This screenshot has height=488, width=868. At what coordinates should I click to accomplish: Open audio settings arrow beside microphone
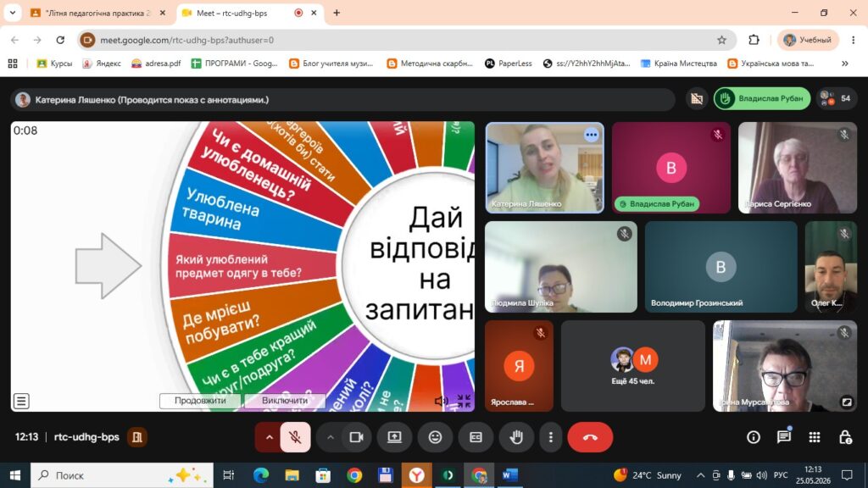(x=269, y=437)
